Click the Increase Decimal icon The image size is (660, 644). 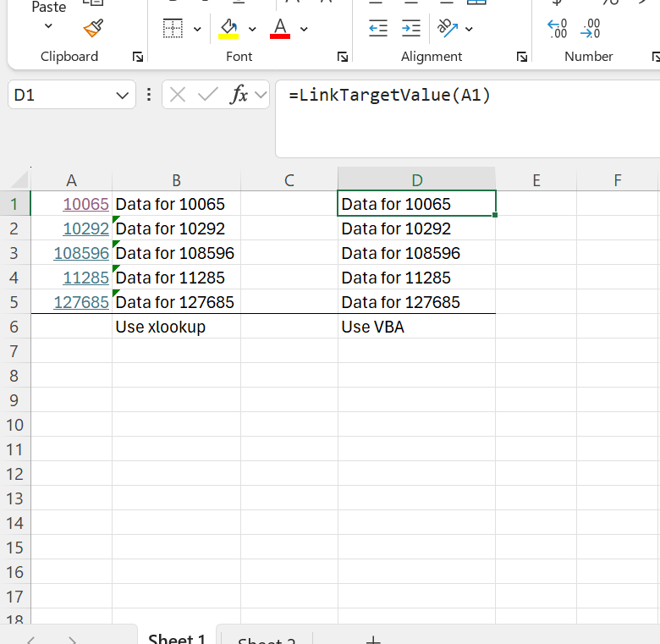click(x=558, y=29)
